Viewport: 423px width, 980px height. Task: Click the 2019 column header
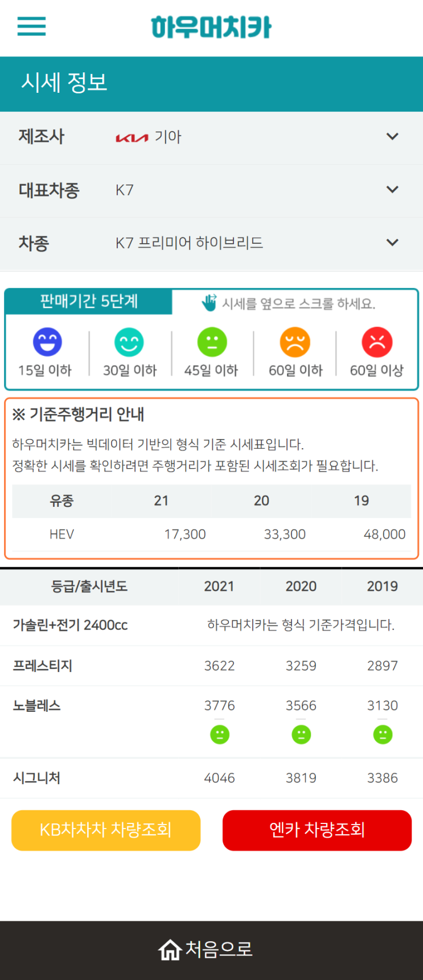(383, 587)
